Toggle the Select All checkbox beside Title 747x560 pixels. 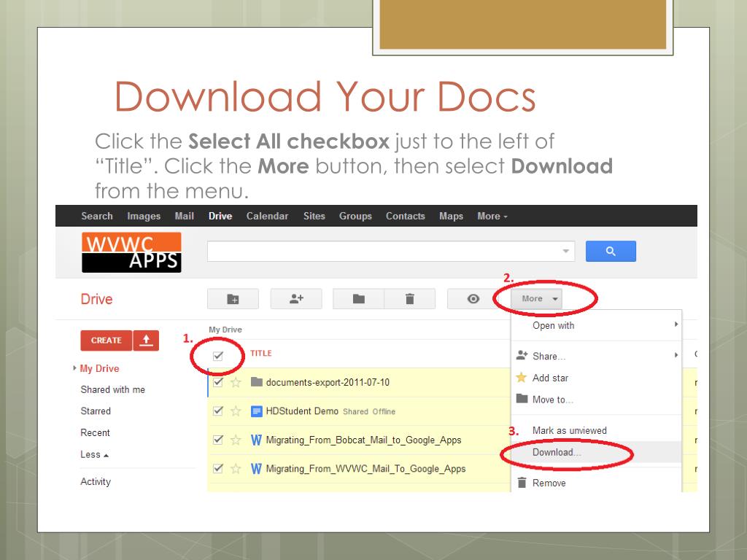(x=218, y=356)
